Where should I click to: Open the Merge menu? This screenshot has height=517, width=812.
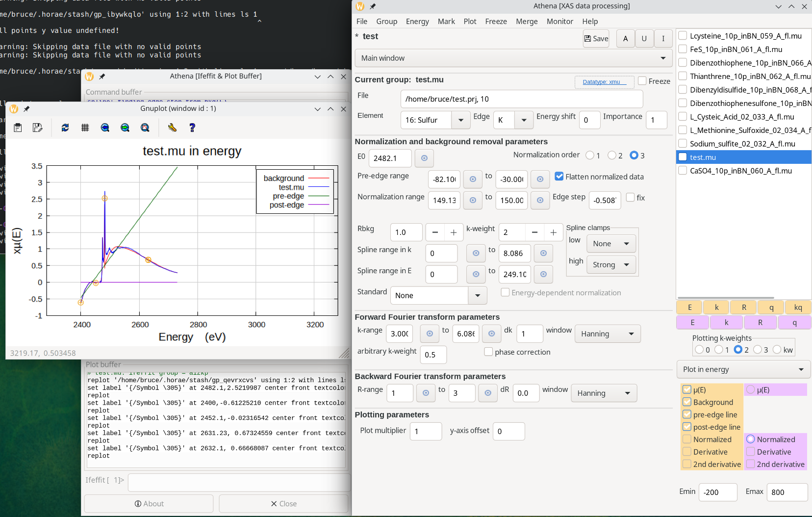(x=527, y=22)
